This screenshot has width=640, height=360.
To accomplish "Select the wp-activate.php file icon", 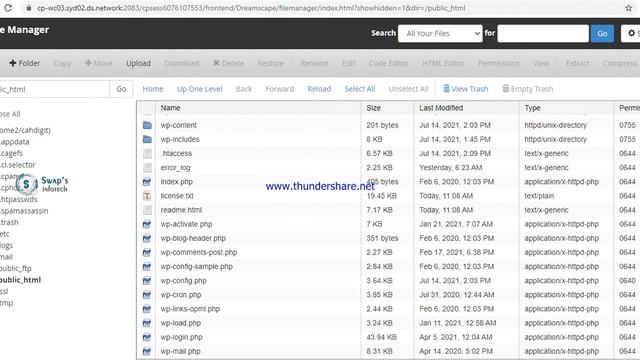I will click(x=147, y=224).
